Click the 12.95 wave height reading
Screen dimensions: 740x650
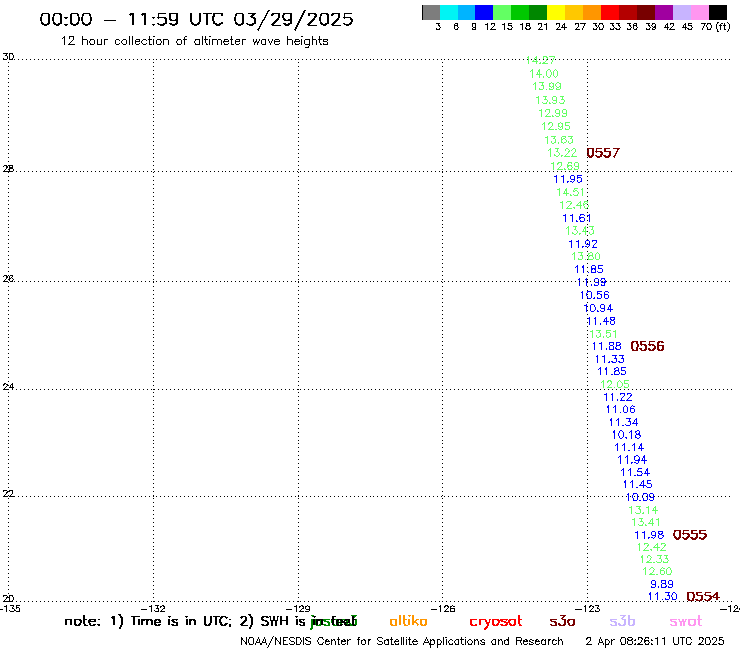pyautogui.click(x=555, y=127)
